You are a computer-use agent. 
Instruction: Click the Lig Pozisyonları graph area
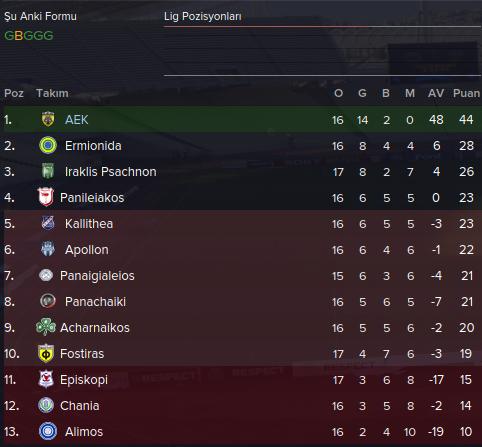coord(322,51)
